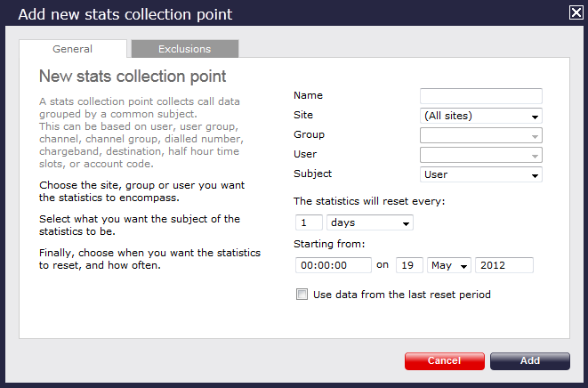
Task: Click the New stats collection point heading
Action: point(133,77)
